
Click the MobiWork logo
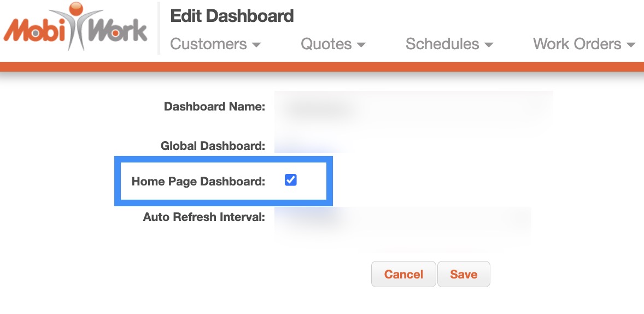pyautogui.click(x=75, y=27)
